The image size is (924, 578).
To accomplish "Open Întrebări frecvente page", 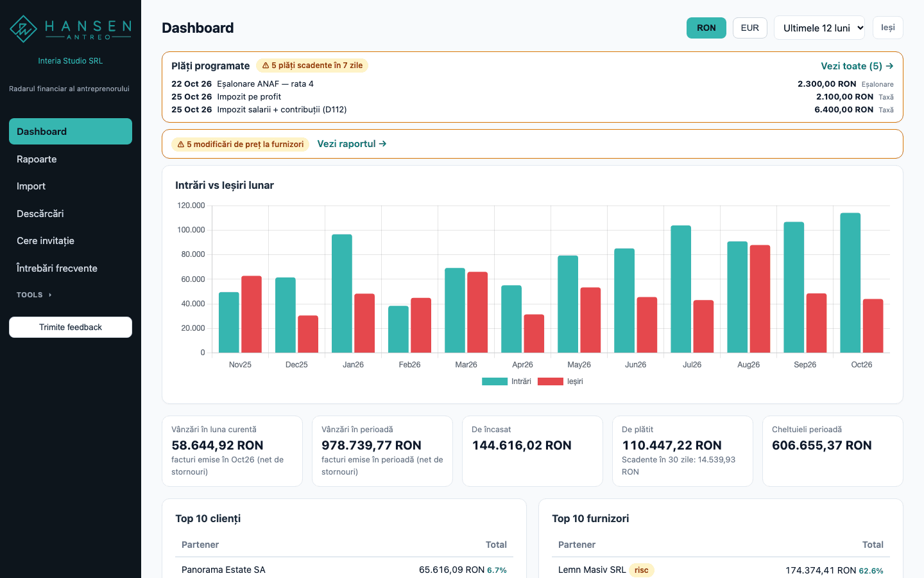I will (71, 268).
